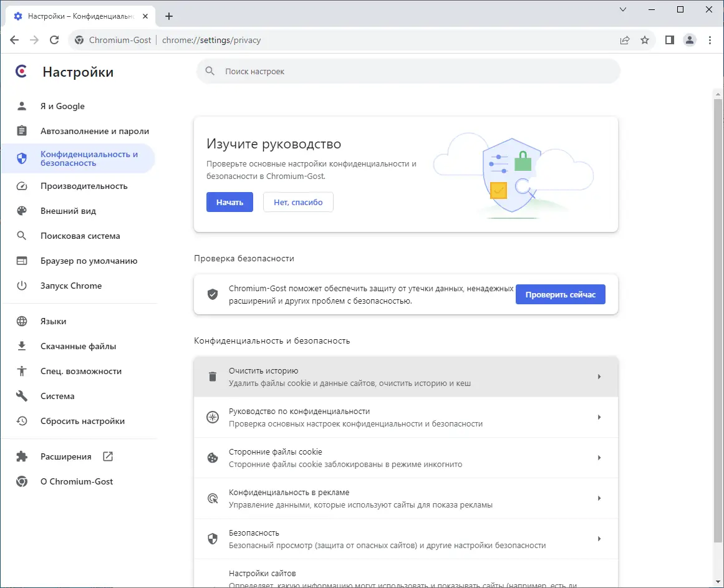
Task: Select Поисковая система in sidebar
Action: [80, 236]
